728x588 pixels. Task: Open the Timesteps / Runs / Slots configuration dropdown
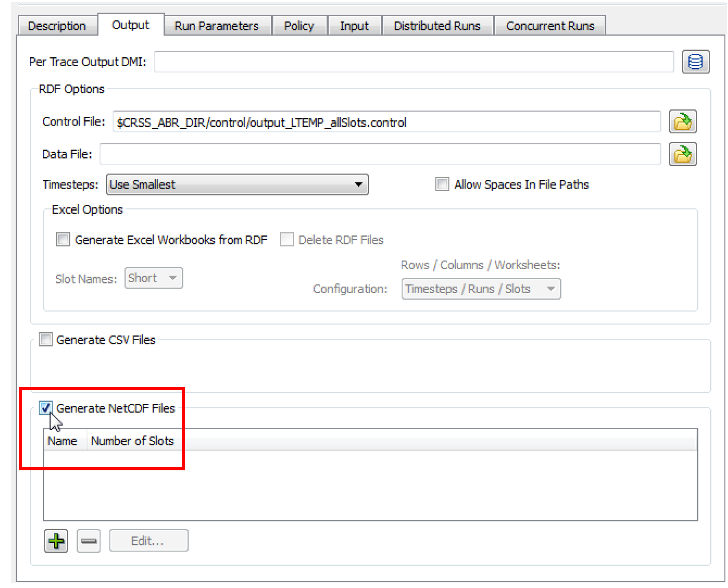481,289
